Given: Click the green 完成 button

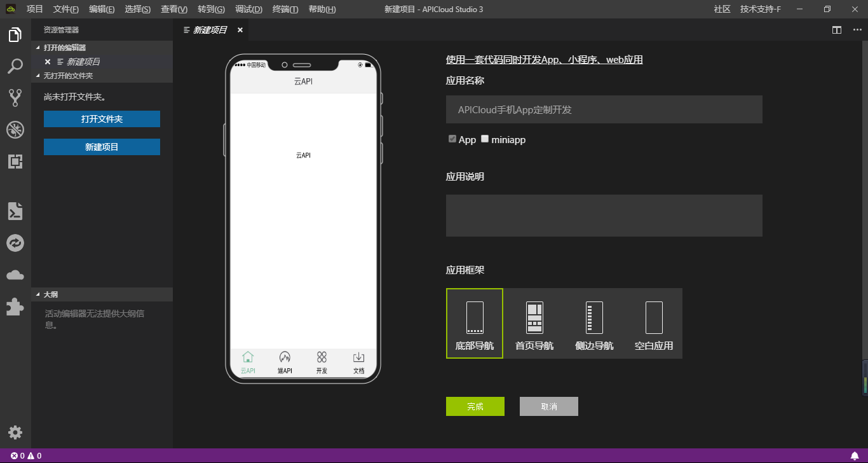Looking at the screenshot, I should point(475,406).
